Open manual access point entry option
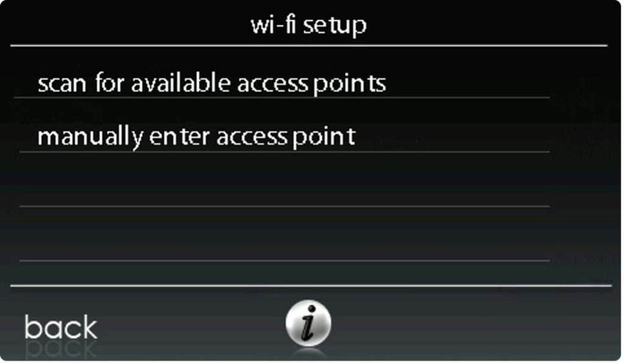This screenshot has height=364, width=624. coord(285,136)
